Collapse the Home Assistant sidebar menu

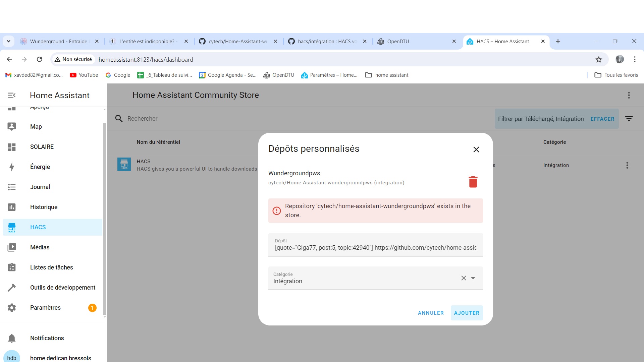tap(12, 96)
